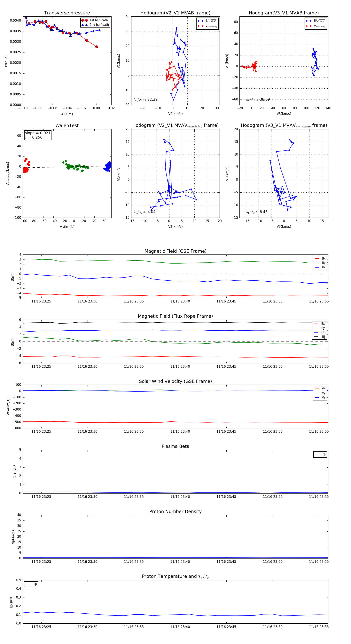Select the Bx' legend entry in Flux Rope plot
The height and width of the screenshot is (644, 351).
[x=320, y=324]
